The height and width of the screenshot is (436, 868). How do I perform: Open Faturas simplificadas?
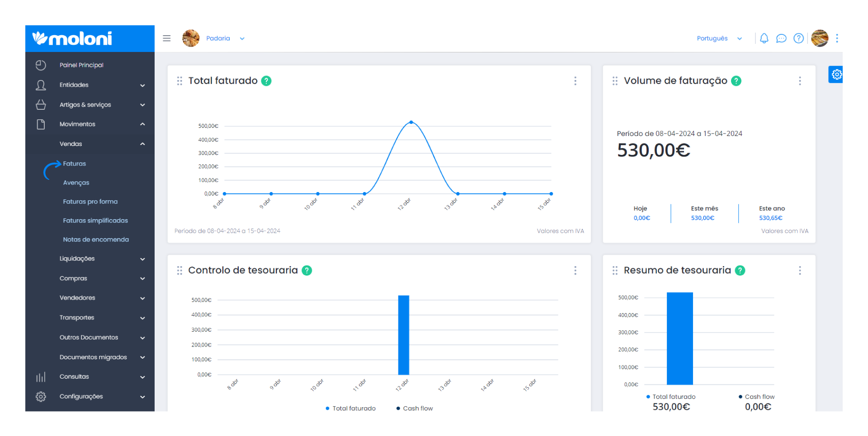pos(95,220)
